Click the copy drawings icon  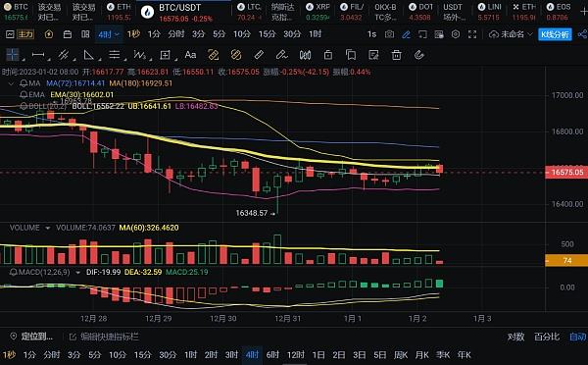351,55
